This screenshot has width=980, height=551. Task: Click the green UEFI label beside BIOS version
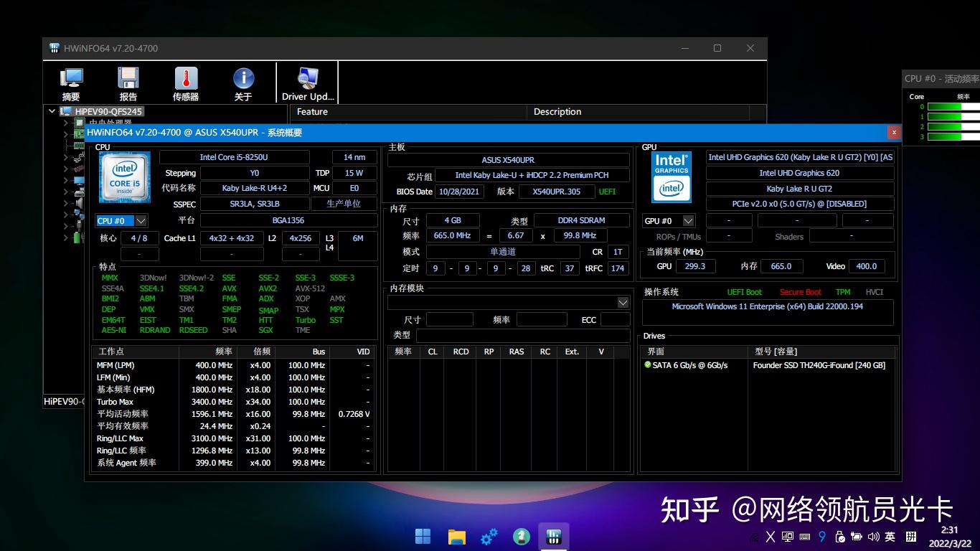(x=607, y=191)
